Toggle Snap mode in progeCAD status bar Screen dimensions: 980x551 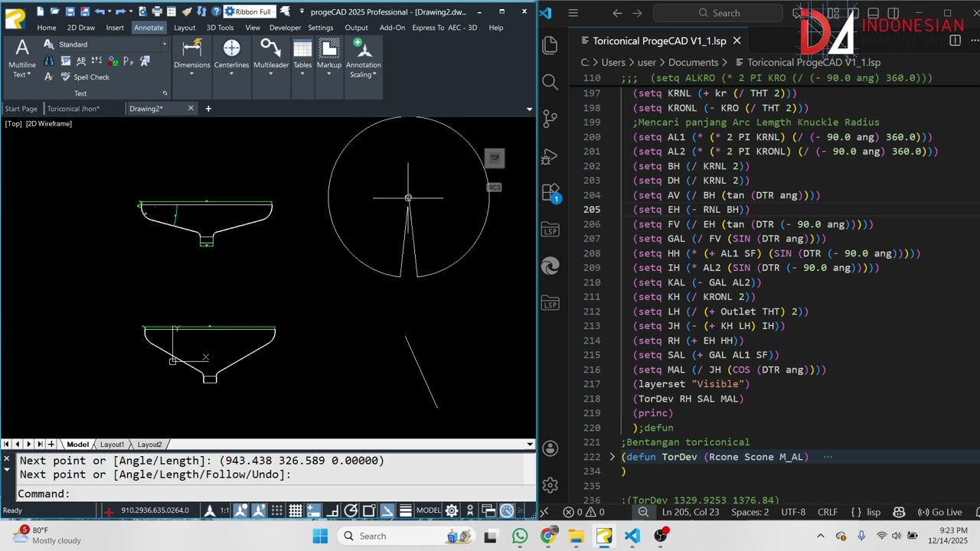tap(277, 510)
